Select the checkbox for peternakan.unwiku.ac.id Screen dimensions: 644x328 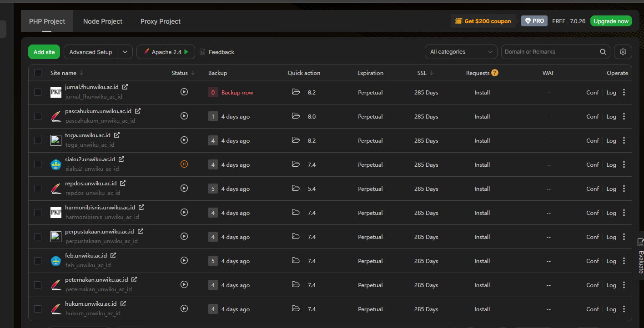point(38,285)
